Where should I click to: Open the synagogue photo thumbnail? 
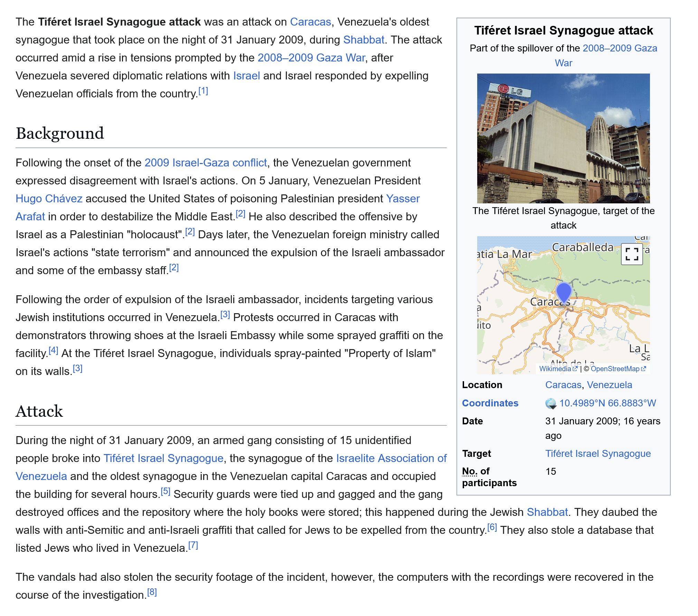(563, 138)
